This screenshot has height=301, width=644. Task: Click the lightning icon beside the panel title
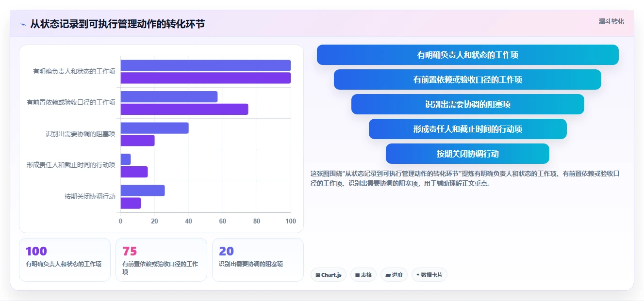point(23,24)
